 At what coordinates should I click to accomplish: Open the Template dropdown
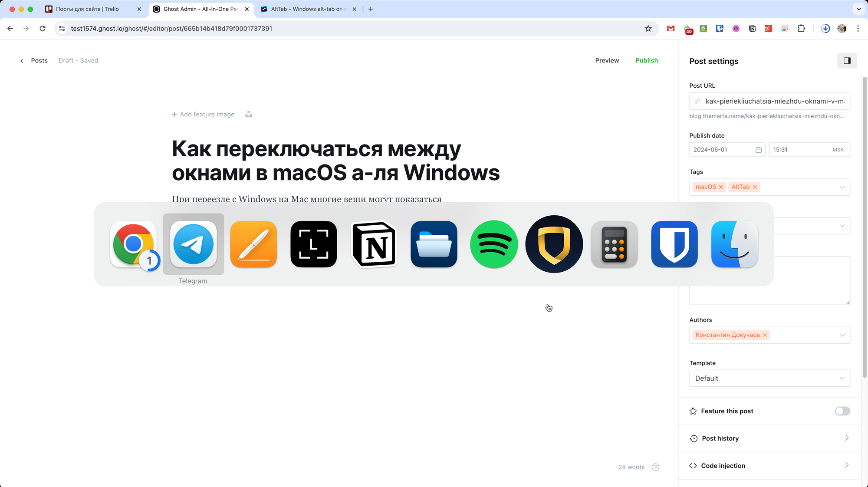tap(769, 378)
